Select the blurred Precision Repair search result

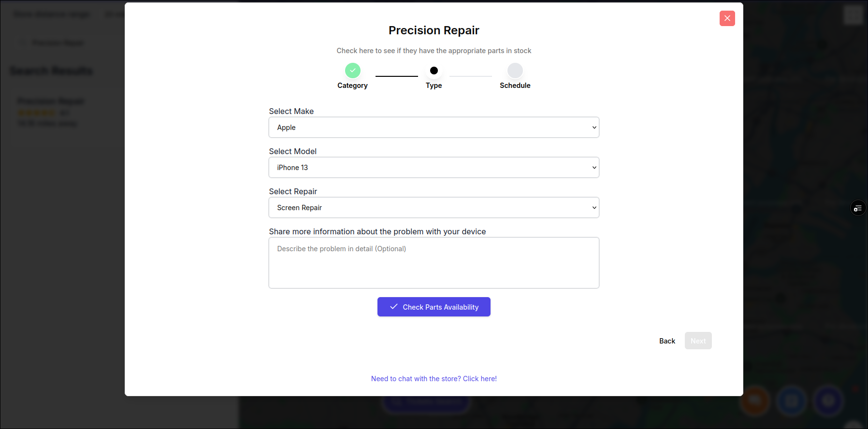(51, 112)
